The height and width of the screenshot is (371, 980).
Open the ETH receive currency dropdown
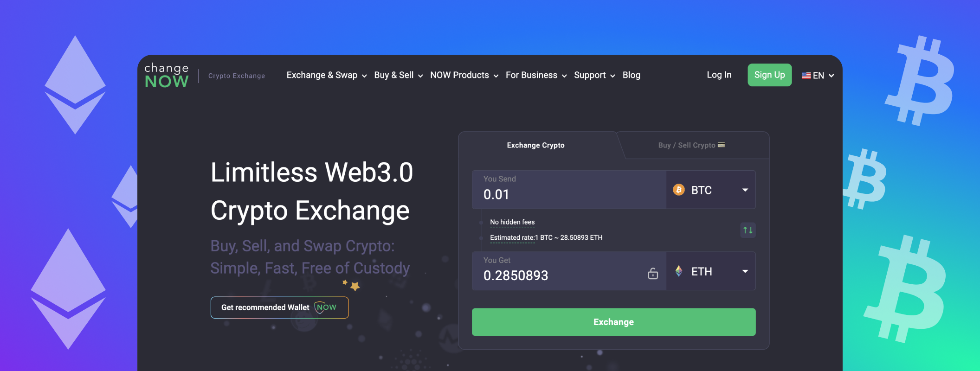[711, 271]
